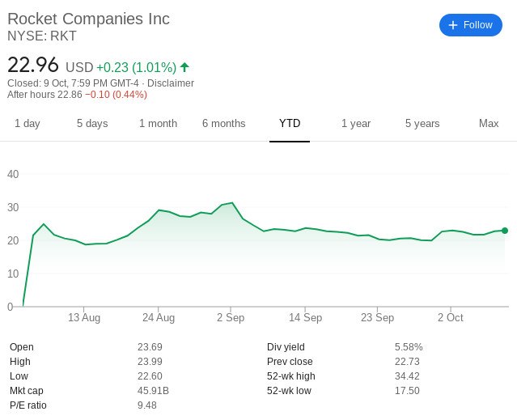
Task: Show the 1 month chart
Action: click(158, 123)
